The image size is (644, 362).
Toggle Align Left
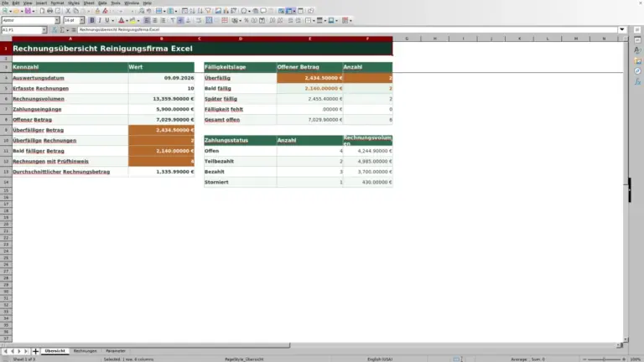point(147,20)
